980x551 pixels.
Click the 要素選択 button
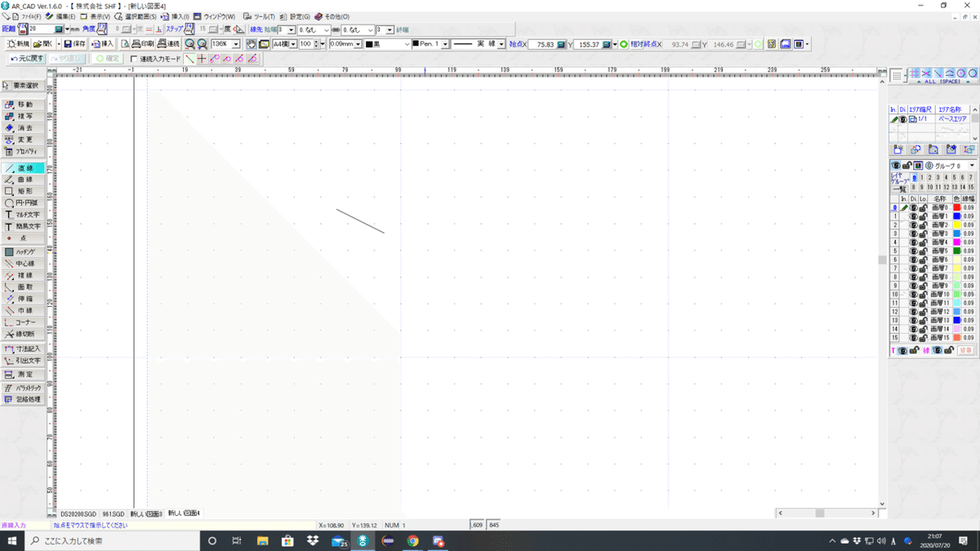23,86
